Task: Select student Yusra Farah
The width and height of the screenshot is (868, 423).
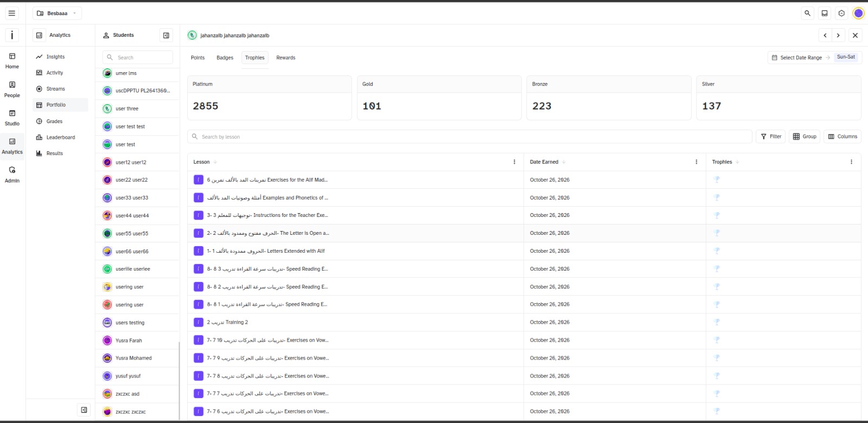Action: click(138, 341)
